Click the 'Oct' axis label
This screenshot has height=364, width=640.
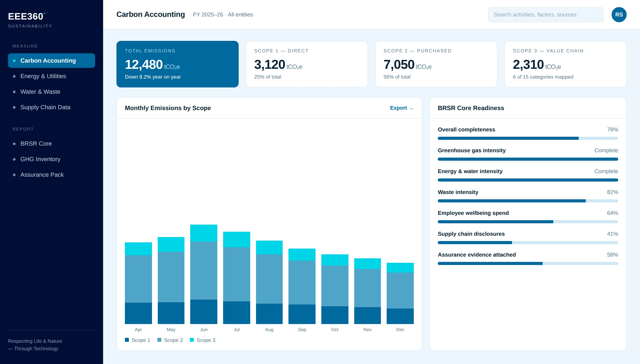pos(335,330)
